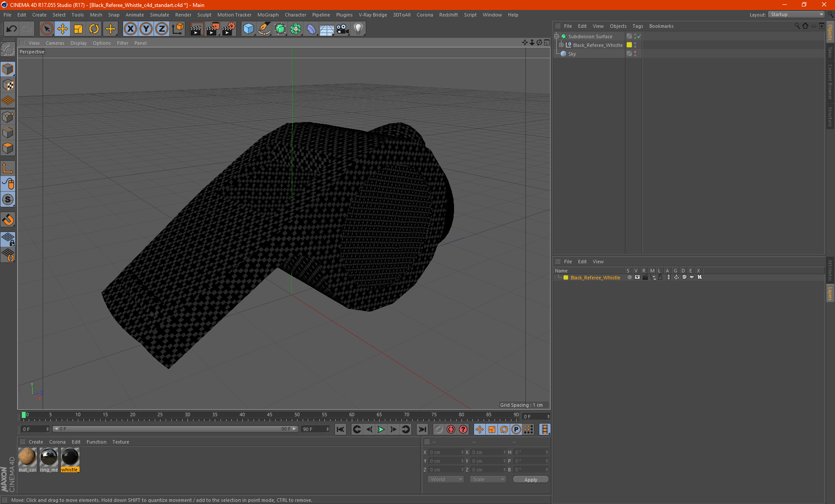Toggle layer visible-in-editor eye icon

click(637, 277)
